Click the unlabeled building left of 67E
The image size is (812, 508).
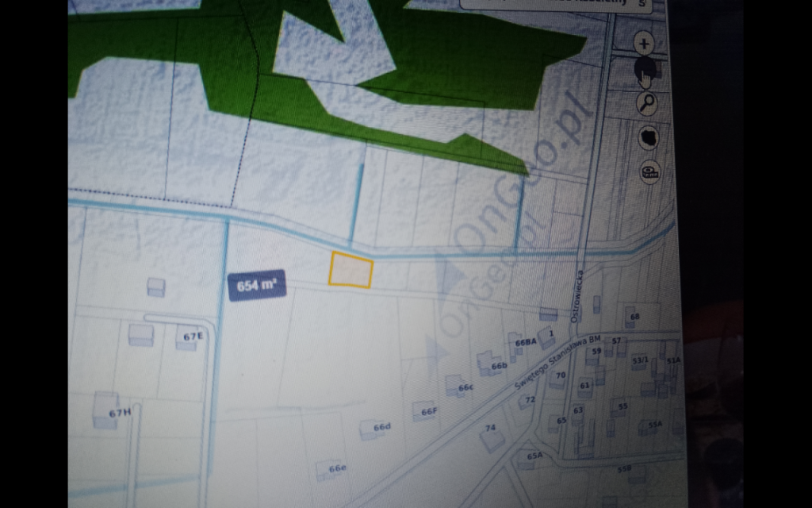click(x=141, y=335)
